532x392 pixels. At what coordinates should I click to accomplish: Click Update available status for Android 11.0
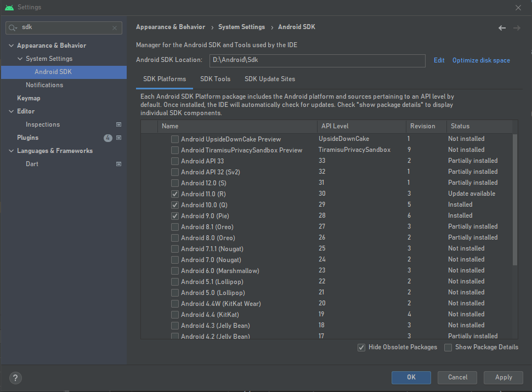point(472,194)
